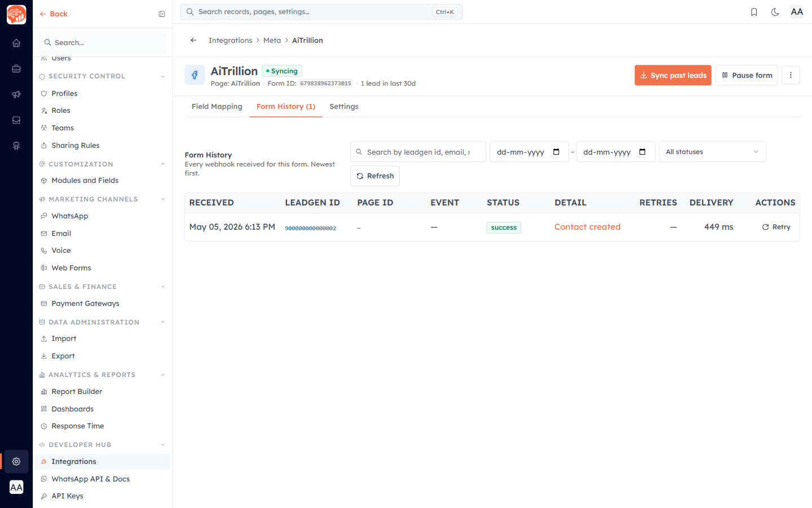
Task: Open AA user menu at top right
Action: tap(797, 12)
